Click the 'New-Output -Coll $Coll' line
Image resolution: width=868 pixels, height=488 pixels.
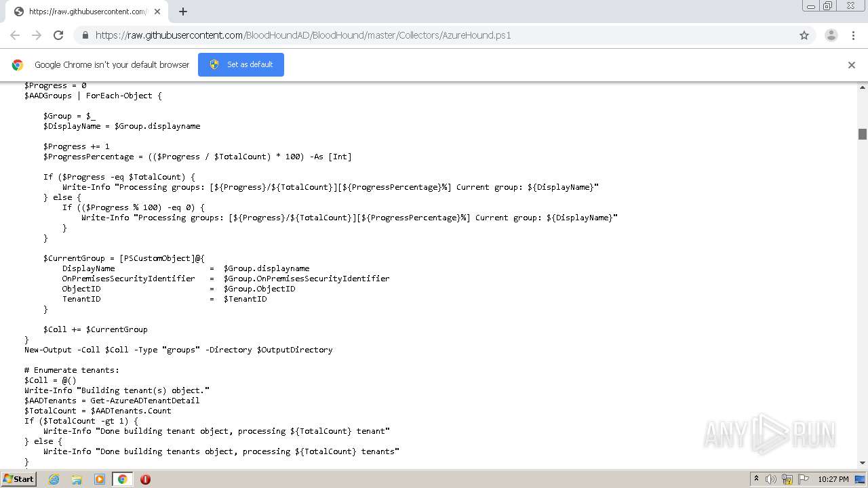click(178, 350)
